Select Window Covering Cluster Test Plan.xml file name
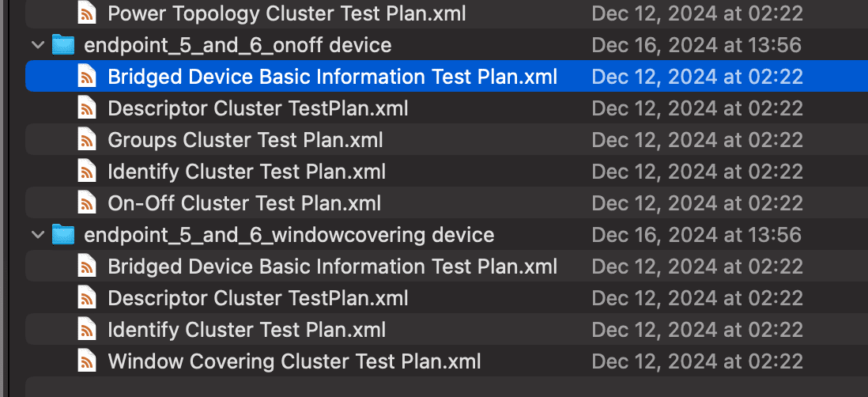The height and width of the screenshot is (397, 868). pyautogui.click(x=294, y=362)
